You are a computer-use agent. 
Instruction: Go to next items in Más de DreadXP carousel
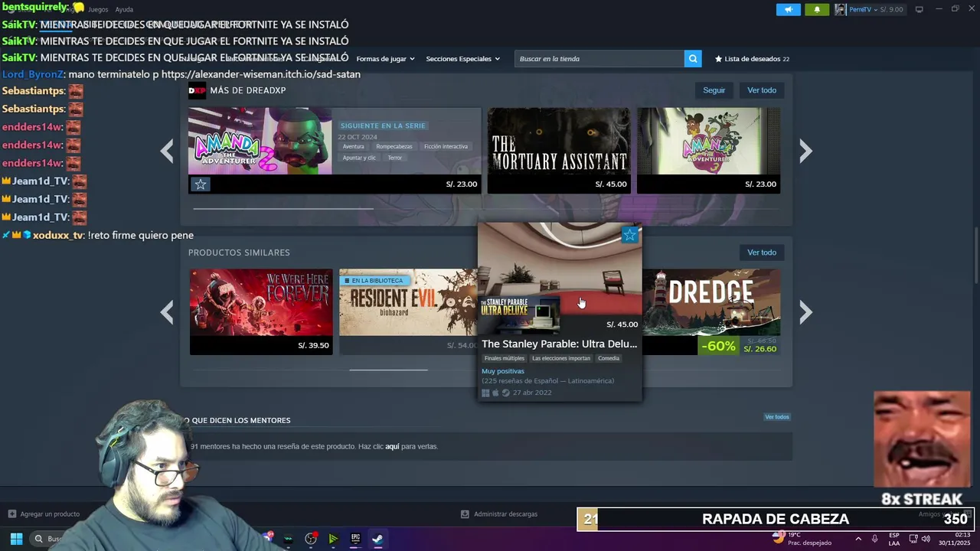(x=805, y=151)
